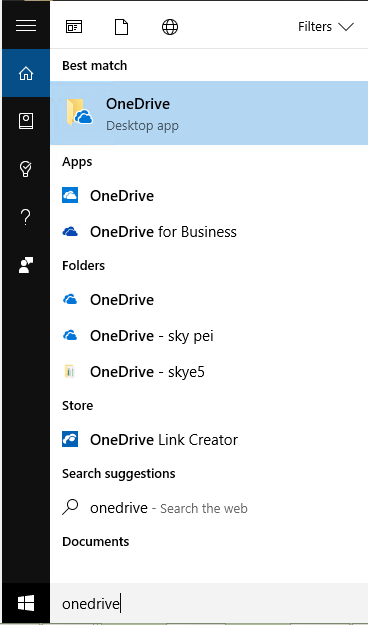
Task: Click the Apps section heading
Action: [77, 162]
